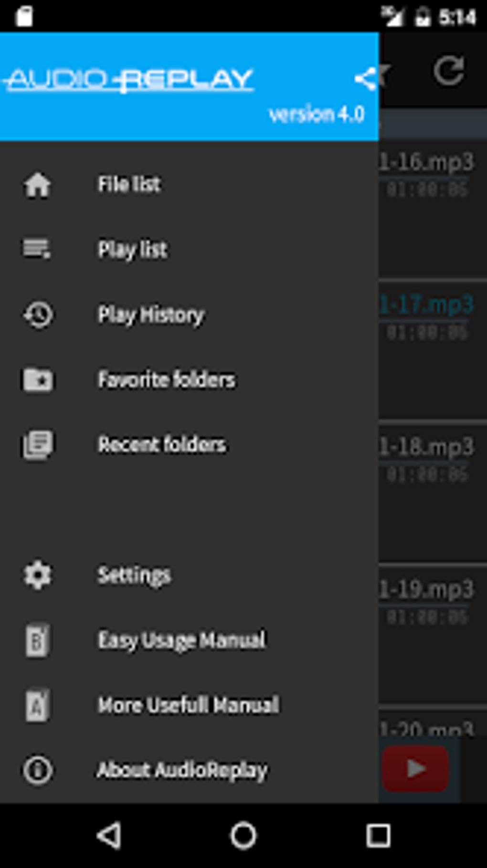Select Recent folders in the drawer

coord(162,445)
